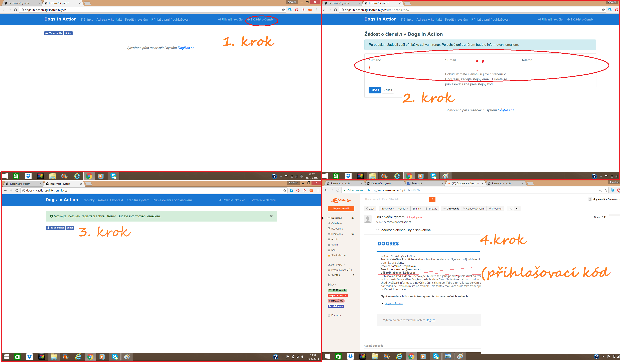Open Kreditní systém on the membership form page
This screenshot has width=620, height=364.
pyautogui.click(x=456, y=19)
